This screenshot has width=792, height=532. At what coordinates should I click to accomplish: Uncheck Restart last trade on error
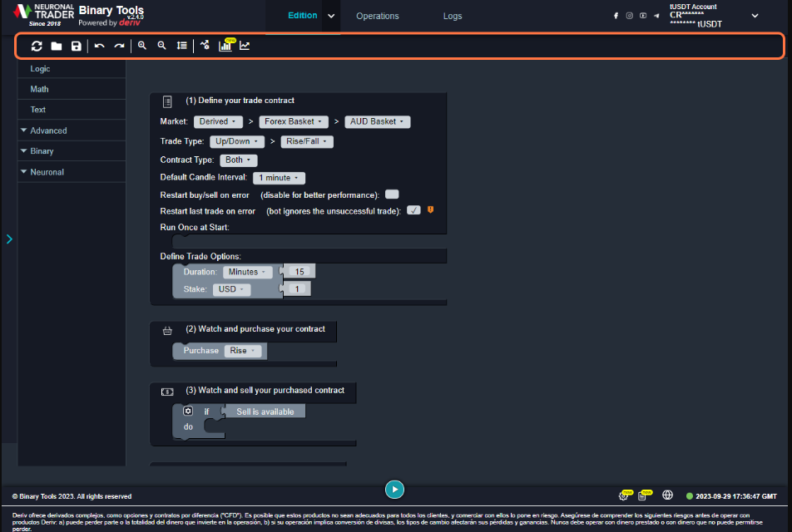click(413, 209)
